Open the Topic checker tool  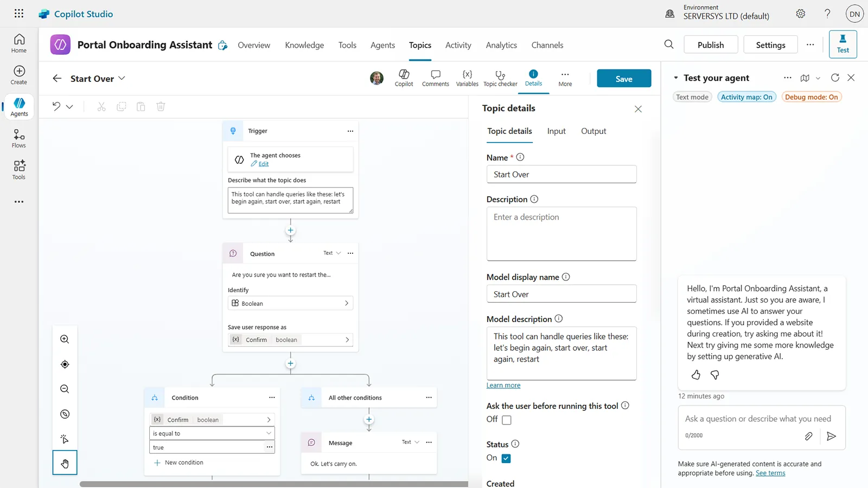[500, 78]
